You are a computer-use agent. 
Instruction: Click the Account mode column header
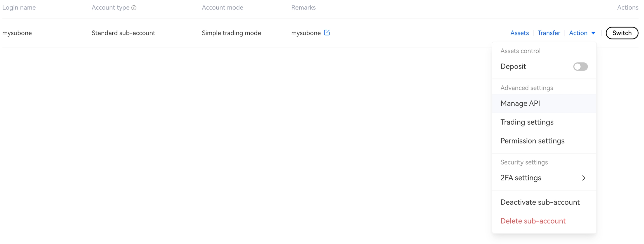click(x=222, y=8)
